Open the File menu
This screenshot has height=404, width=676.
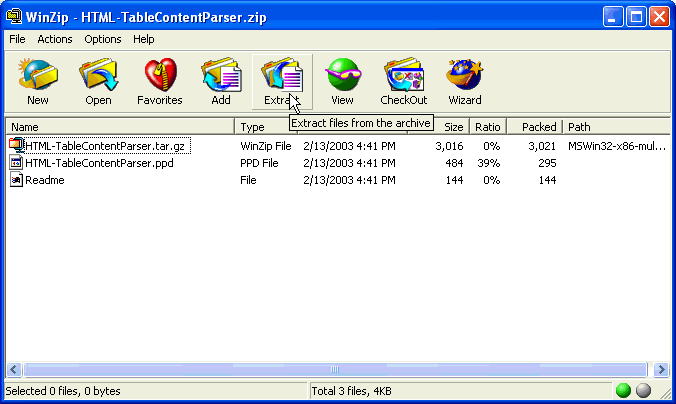tap(17, 39)
